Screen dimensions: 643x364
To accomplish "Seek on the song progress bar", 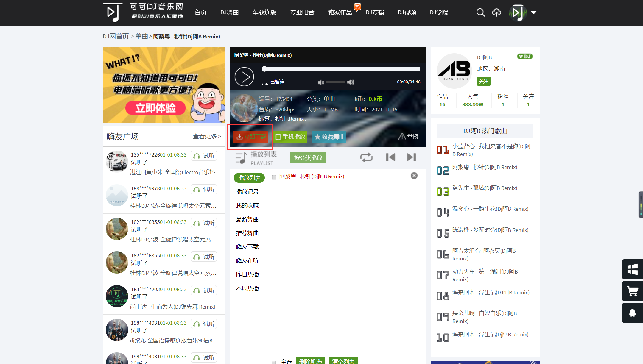I will (x=341, y=69).
